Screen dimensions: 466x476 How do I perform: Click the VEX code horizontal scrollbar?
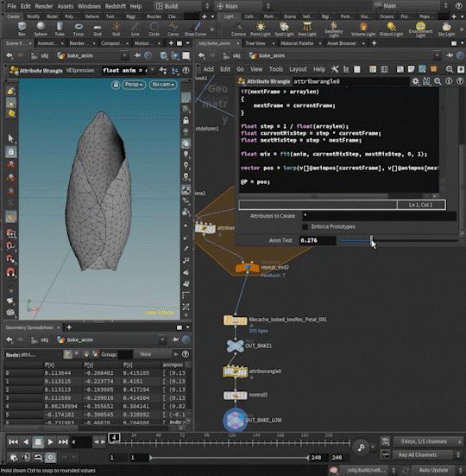pyautogui.click(x=314, y=196)
